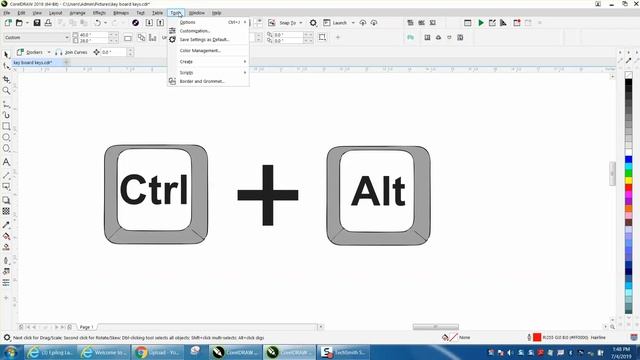Select the Text tool
Screen dimensions: 640x360
6,162
